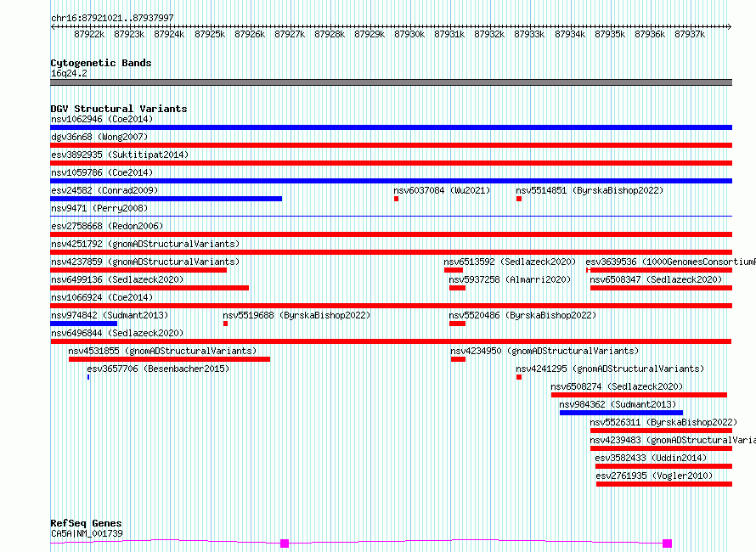Open variant nsv6508274 (Sedlazeck2020)
This screenshot has height=552, width=756.
[617, 386]
